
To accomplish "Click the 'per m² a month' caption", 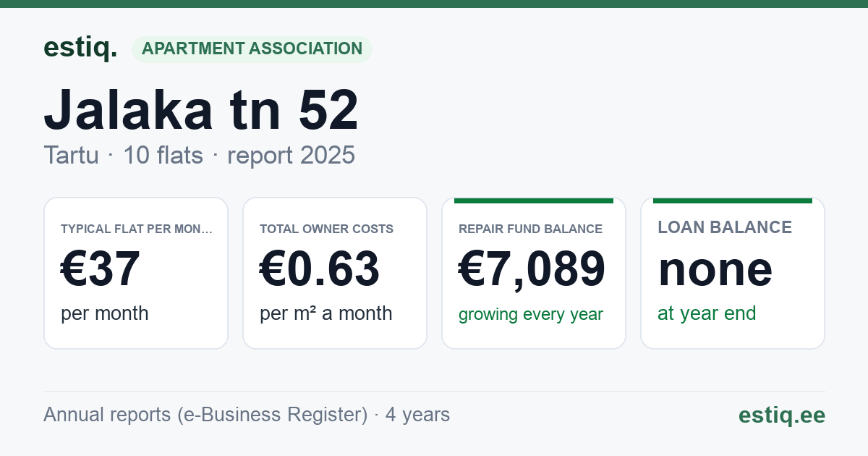I will 326,313.
